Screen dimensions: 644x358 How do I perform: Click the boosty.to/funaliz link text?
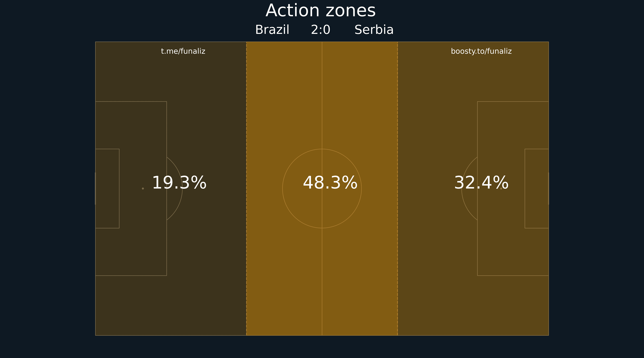pyautogui.click(x=481, y=51)
